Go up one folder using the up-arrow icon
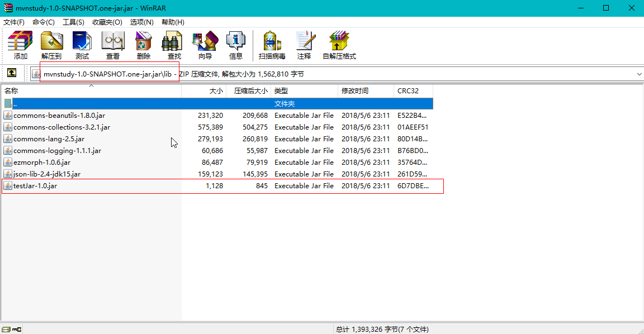 [x=12, y=73]
